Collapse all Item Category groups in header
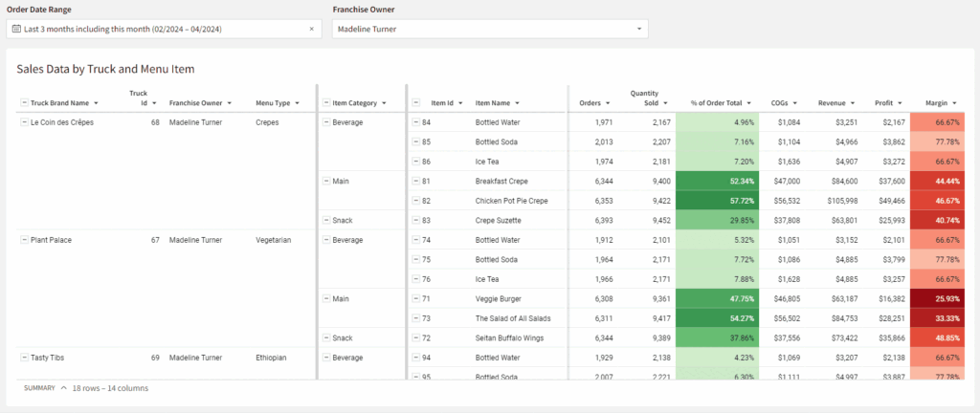This screenshot has height=413, width=980. (326, 103)
